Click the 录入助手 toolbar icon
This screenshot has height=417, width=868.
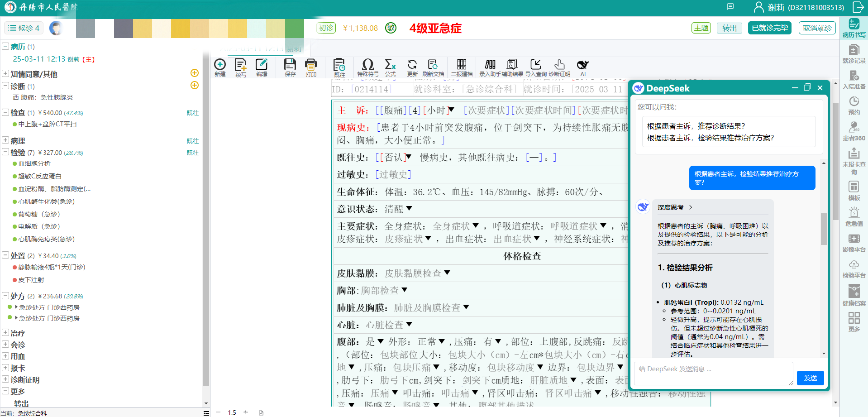tap(490, 67)
